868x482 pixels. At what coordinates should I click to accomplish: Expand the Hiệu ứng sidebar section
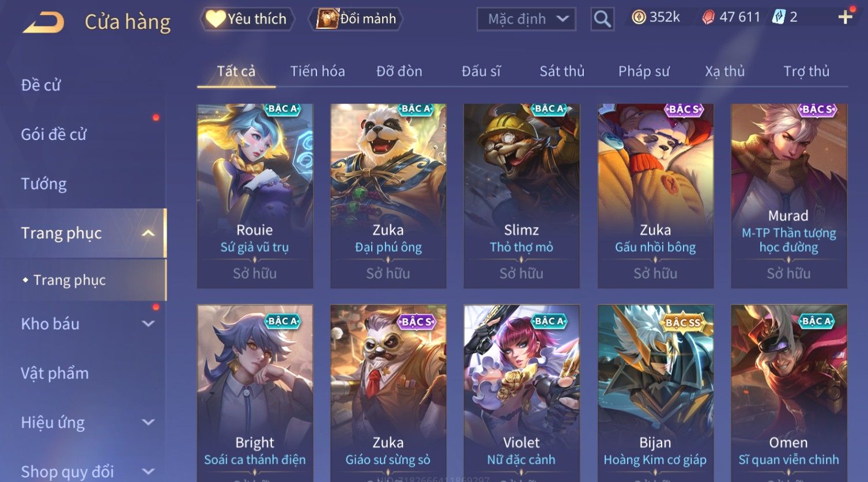148,422
